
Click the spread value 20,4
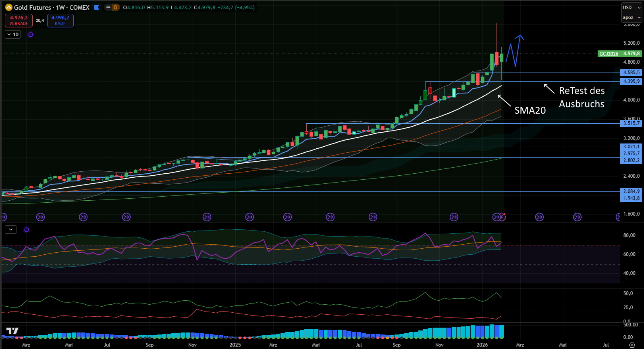[40, 21]
